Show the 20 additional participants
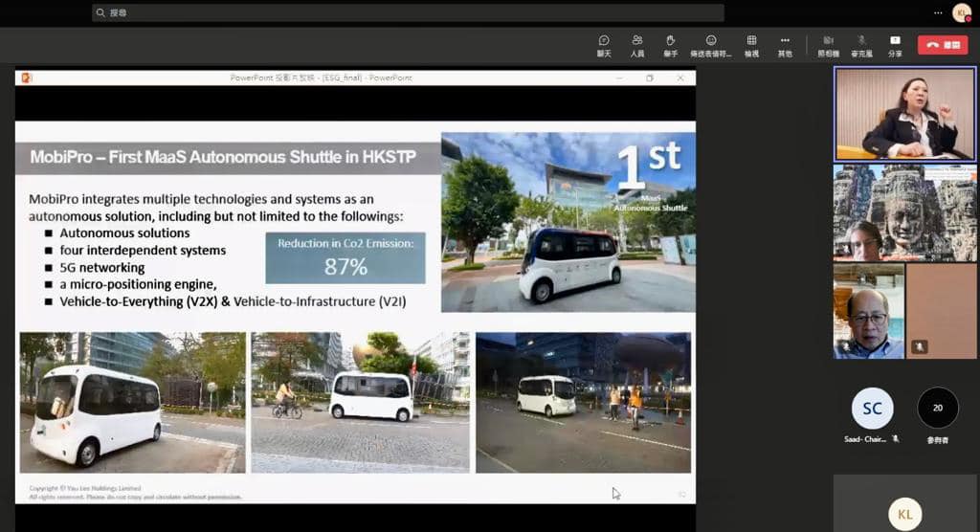Image resolution: width=980 pixels, height=532 pixels. [x=938, y=409]
